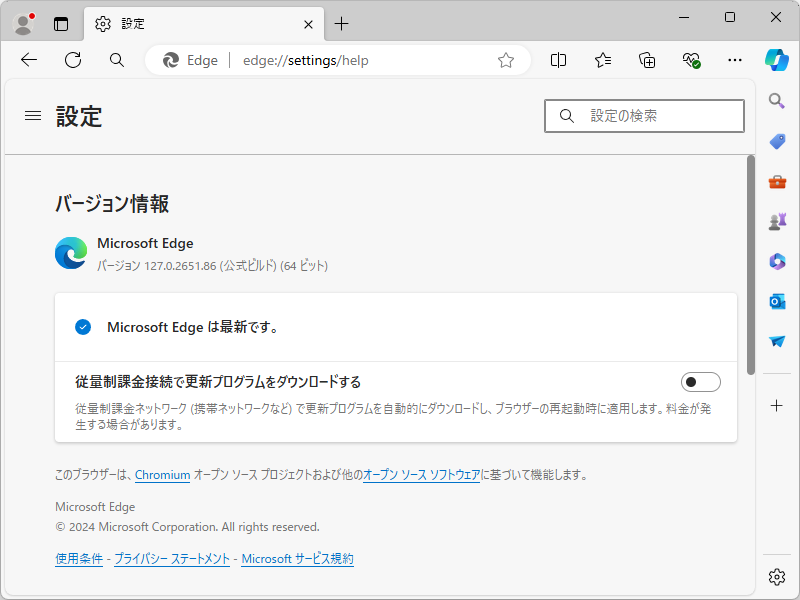The width and height of the screenshot is (800, 600).
Task: Open Microsoft 365 sidebar panel
Action: (776, 261)
